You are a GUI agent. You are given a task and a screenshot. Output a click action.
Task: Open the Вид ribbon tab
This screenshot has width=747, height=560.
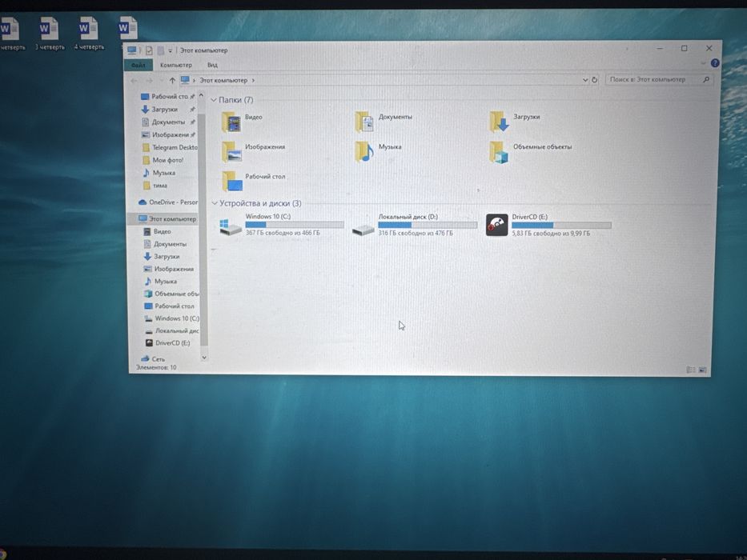click(x=212, y=65)
